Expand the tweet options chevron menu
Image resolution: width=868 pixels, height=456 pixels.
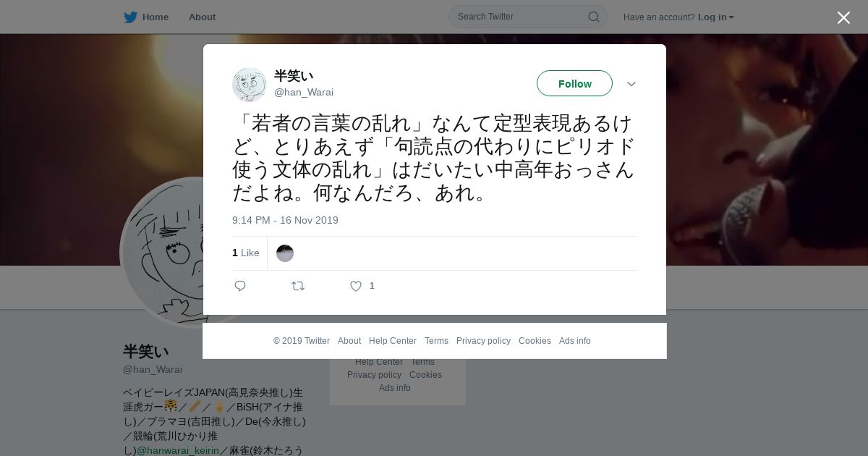tap(631, 84)
